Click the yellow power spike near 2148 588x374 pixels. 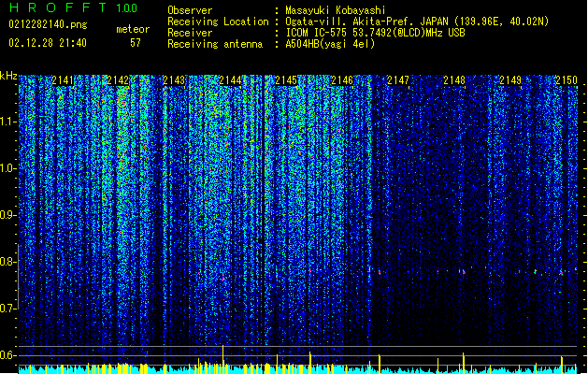(463, 363)
